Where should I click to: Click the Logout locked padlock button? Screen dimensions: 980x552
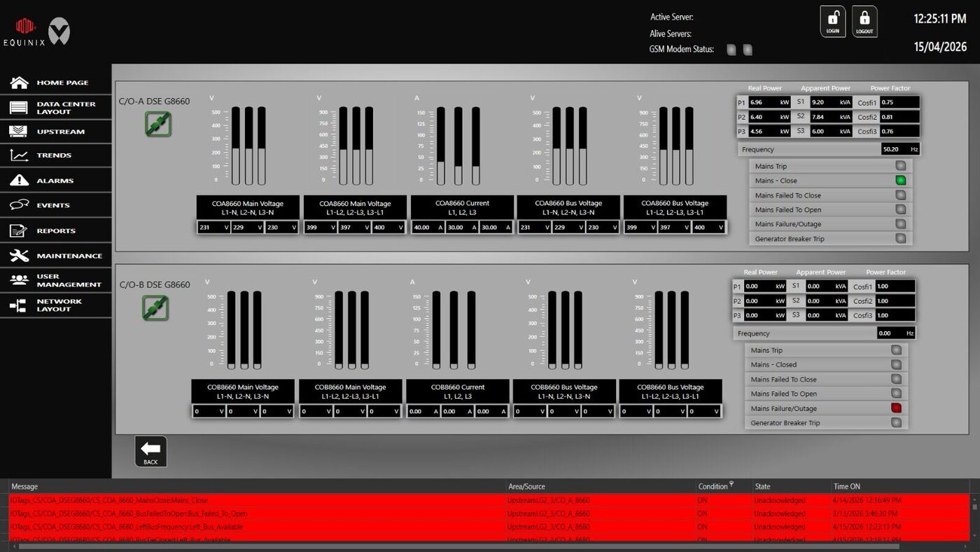tap(864, 22)
